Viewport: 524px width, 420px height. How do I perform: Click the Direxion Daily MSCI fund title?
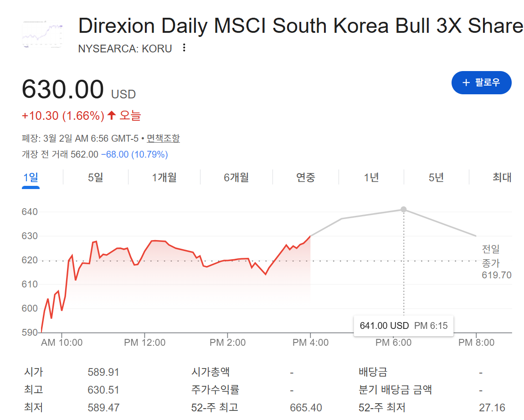point(301,26)
